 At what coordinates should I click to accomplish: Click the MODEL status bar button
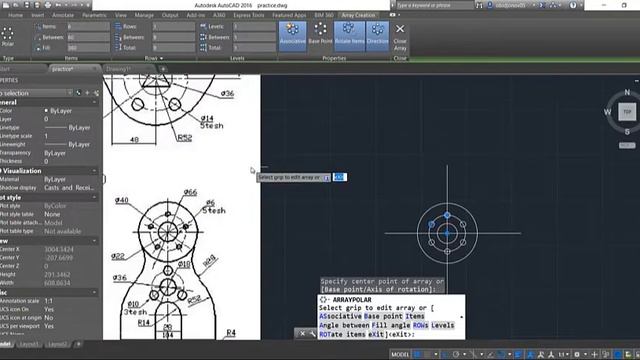400,354
